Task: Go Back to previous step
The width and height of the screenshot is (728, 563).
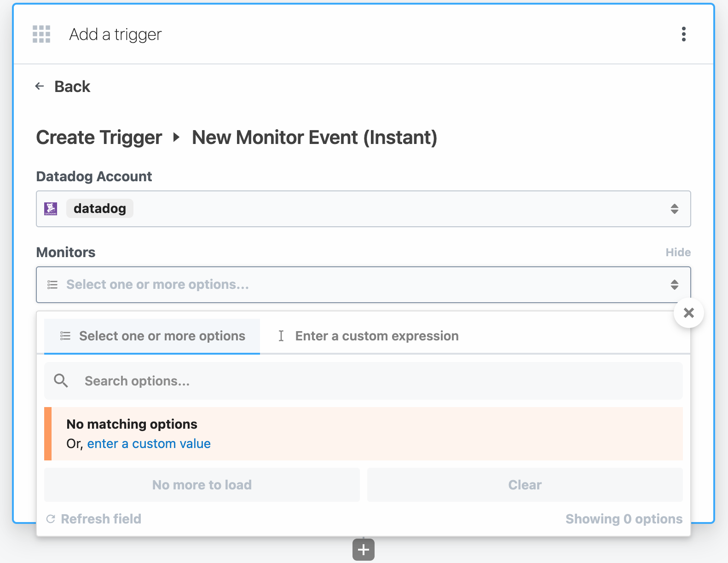Action: tap(72, 86)
